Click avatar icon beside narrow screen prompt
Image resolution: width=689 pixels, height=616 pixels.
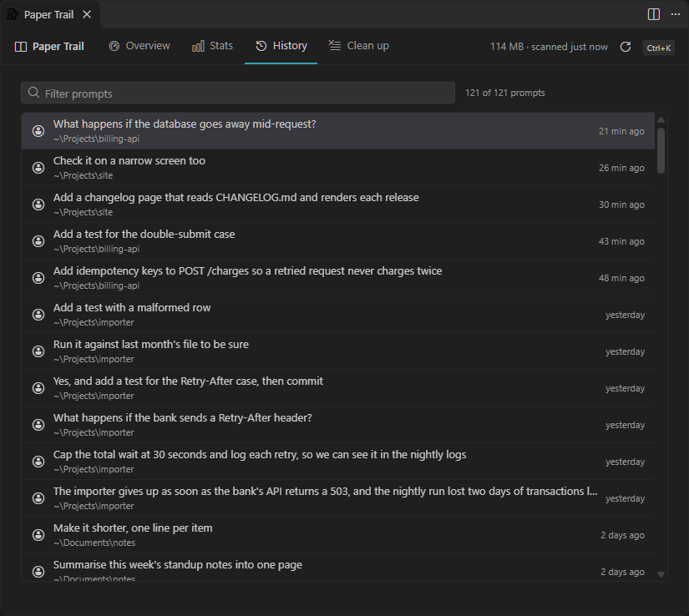point(38,168)
